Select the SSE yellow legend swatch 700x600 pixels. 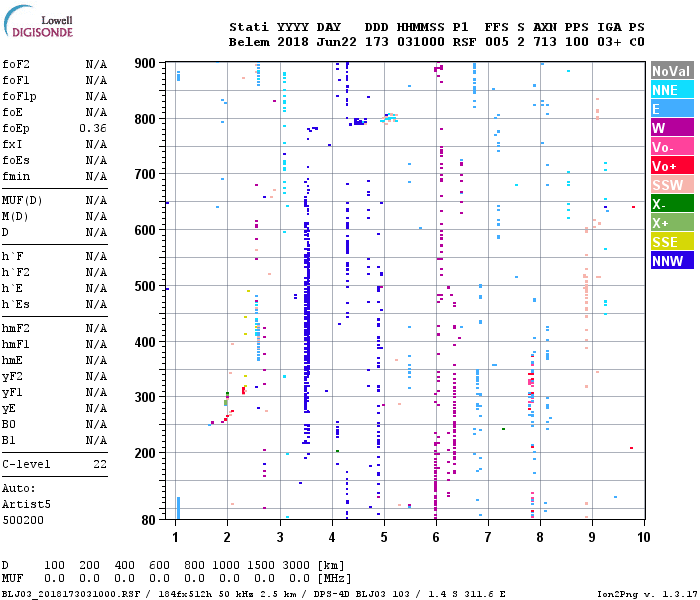672,242
